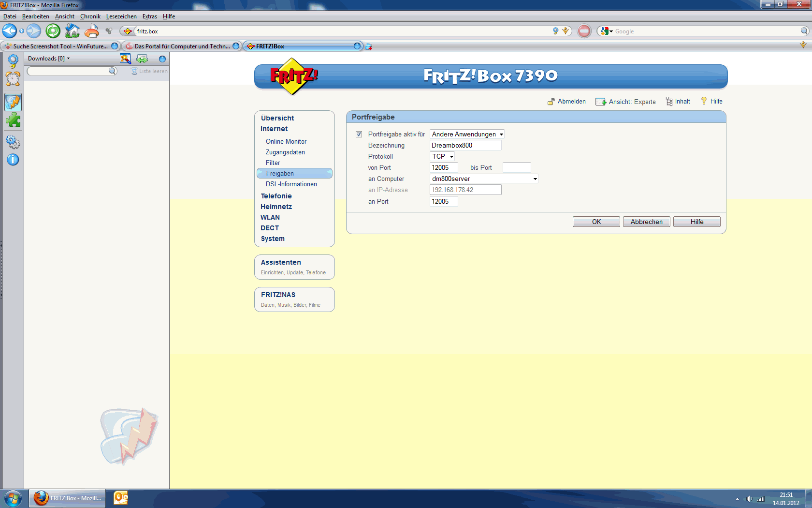Open the dm800server computer dropdown
The width and height of the screenshot is (812, 508).
[484, 179]
